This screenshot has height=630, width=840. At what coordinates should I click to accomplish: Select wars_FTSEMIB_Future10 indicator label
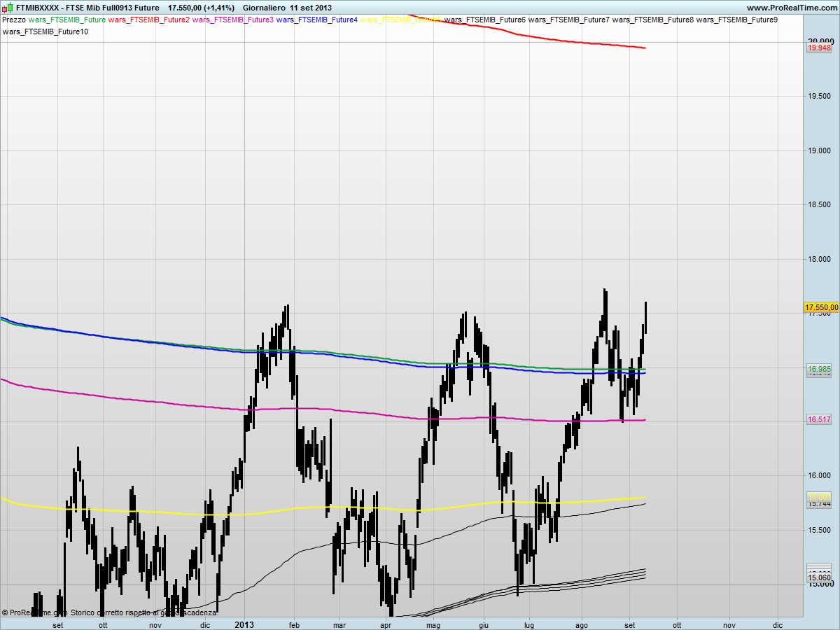[x=45, y=31]
